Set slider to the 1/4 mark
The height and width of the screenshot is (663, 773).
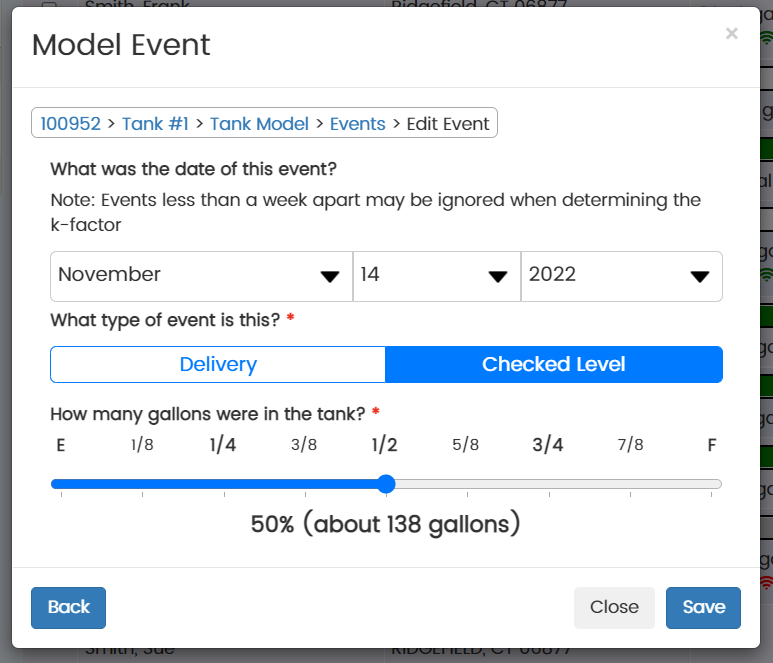[223, 485]
